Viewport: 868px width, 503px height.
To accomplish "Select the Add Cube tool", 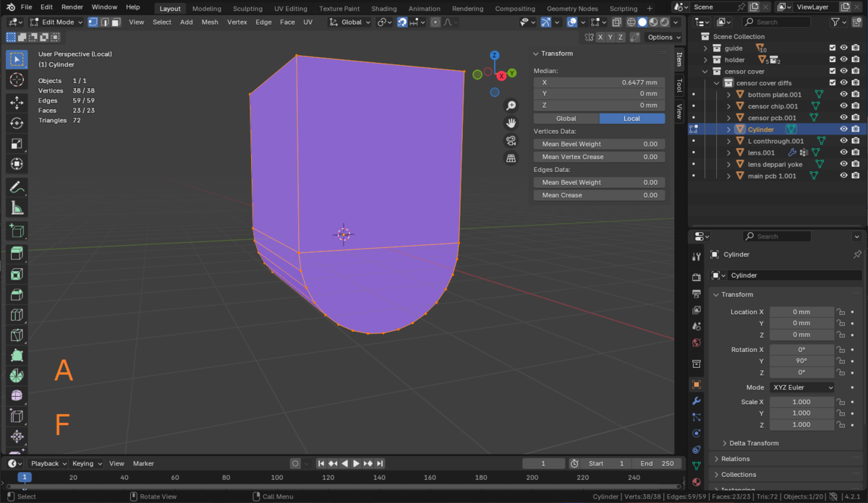I will point(17,231).
